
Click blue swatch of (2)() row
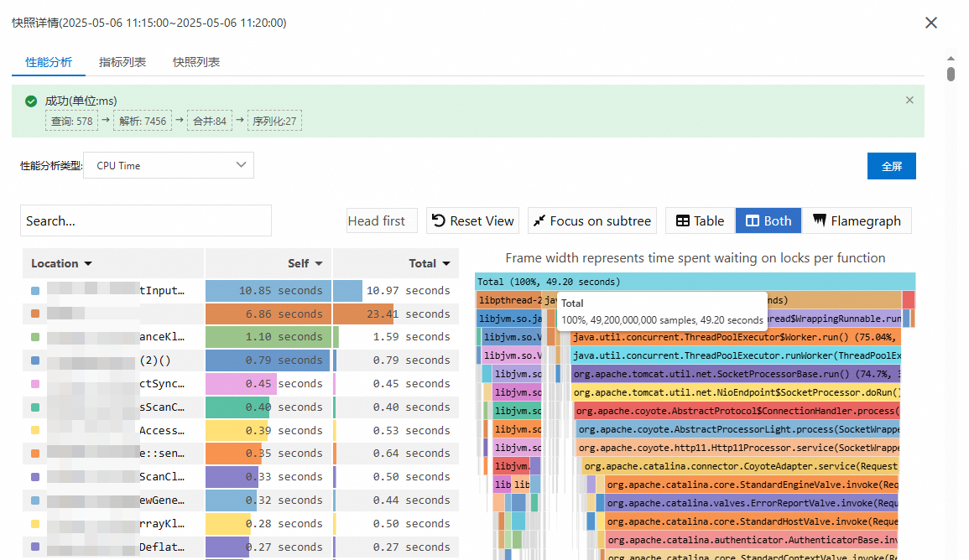coord(35,360)
